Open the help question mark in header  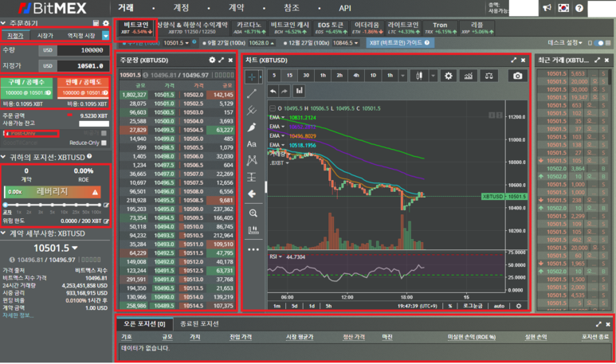click(x=579, y=8)
